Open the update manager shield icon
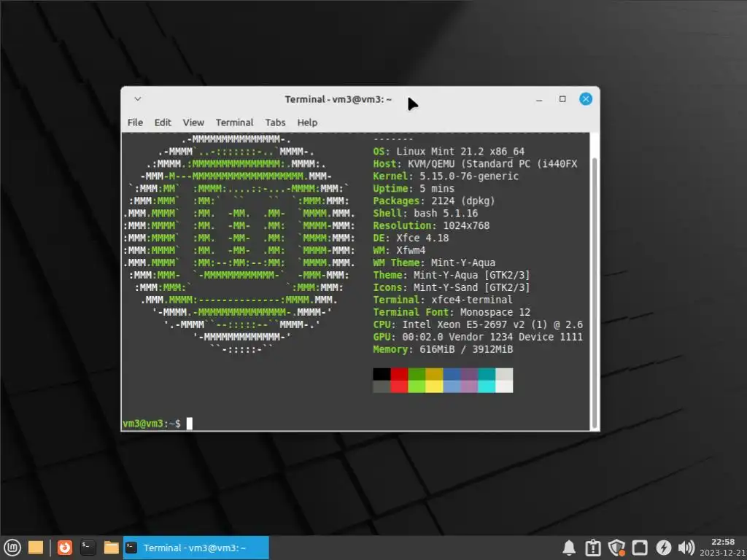The image size is (747, 560). (616, 548)
